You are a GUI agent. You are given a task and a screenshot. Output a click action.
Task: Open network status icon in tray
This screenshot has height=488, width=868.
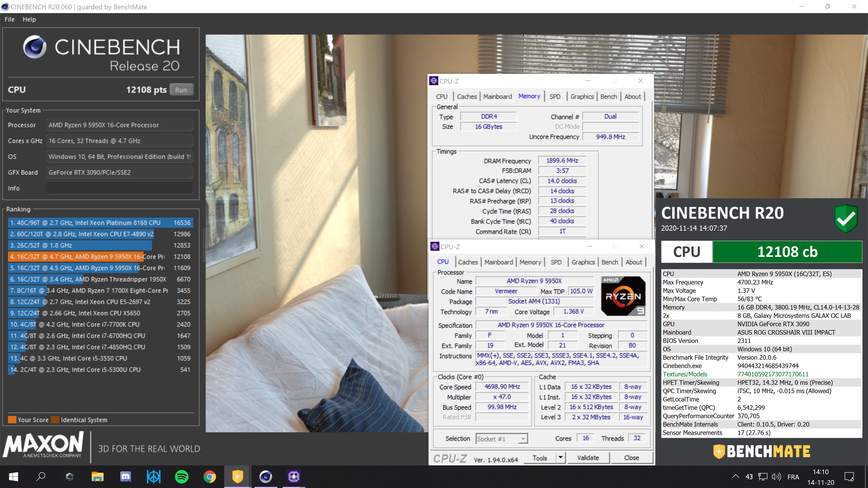[x=762, y=476]
